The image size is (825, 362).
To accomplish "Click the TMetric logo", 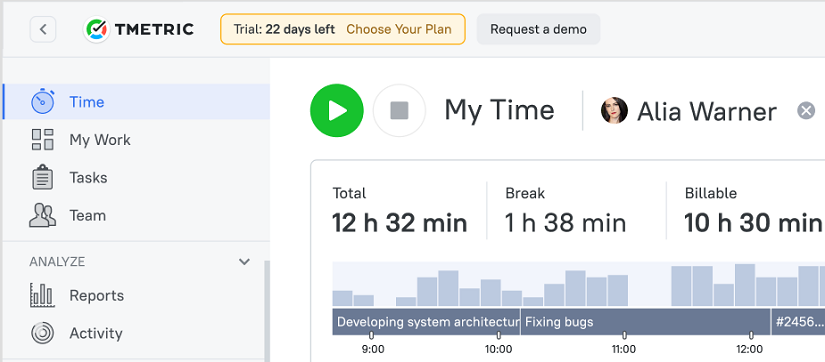I will (x=138, y=29).
